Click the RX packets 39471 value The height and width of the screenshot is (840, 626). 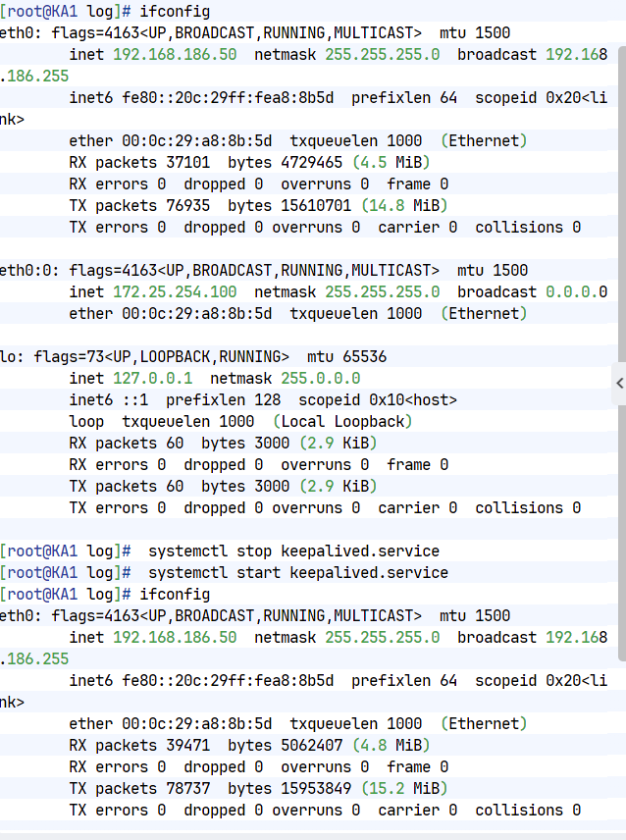click(139, 745)
